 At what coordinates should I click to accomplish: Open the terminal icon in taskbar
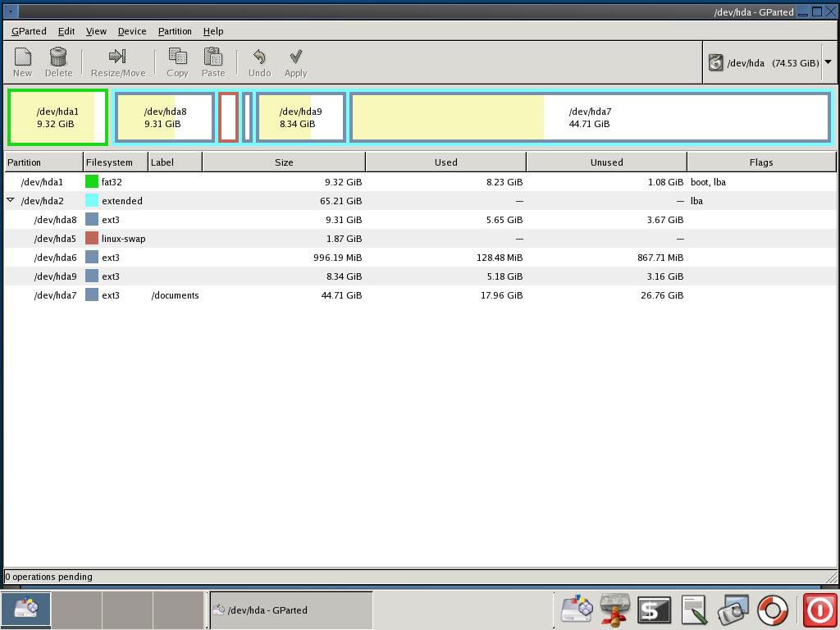[654, 609]
